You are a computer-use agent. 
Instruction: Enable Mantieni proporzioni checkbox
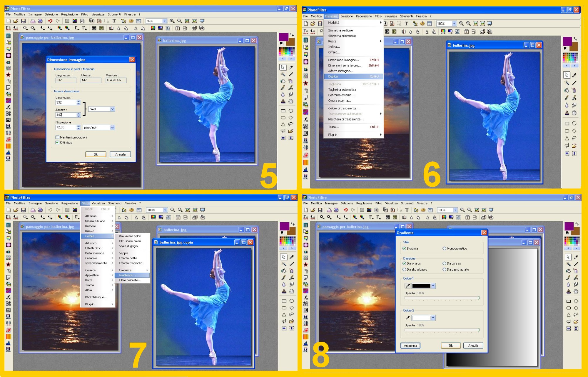coord(57,137)
